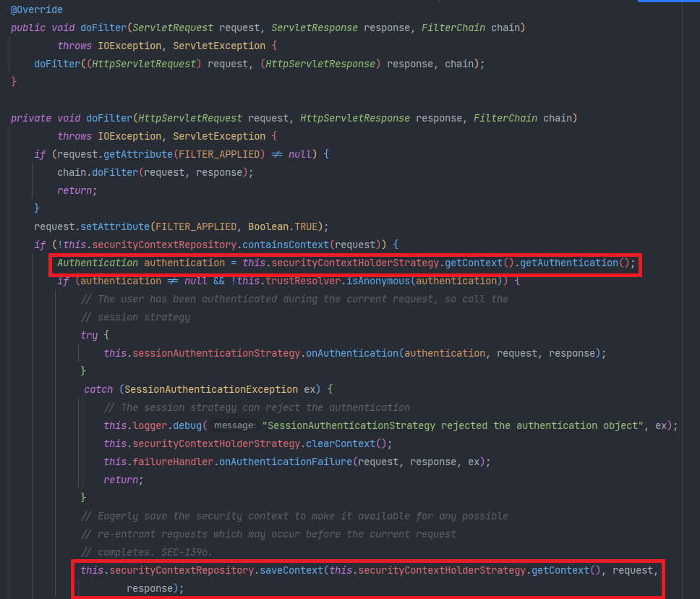Click FILTER_APPLIED inside setAttribute call
The width and height of the screenshot is (700, 599).
[x=196, y=226]
